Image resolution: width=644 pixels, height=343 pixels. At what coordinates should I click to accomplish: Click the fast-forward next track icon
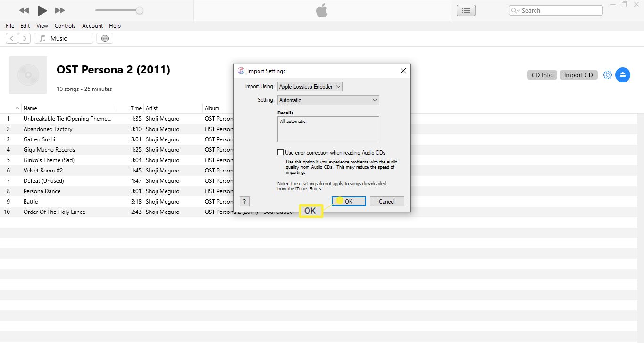(60, 10)
